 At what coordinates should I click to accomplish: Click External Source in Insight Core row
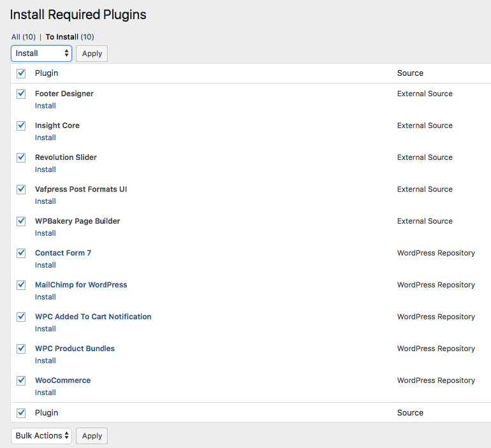coord(425,126)
